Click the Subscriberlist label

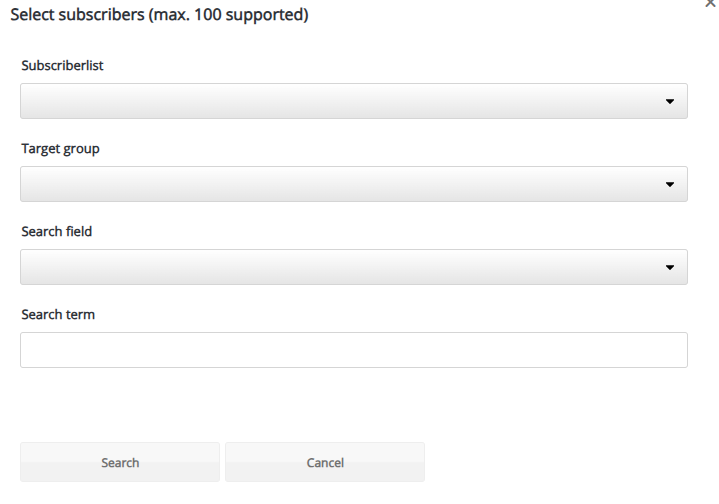(x=62, y=66)
